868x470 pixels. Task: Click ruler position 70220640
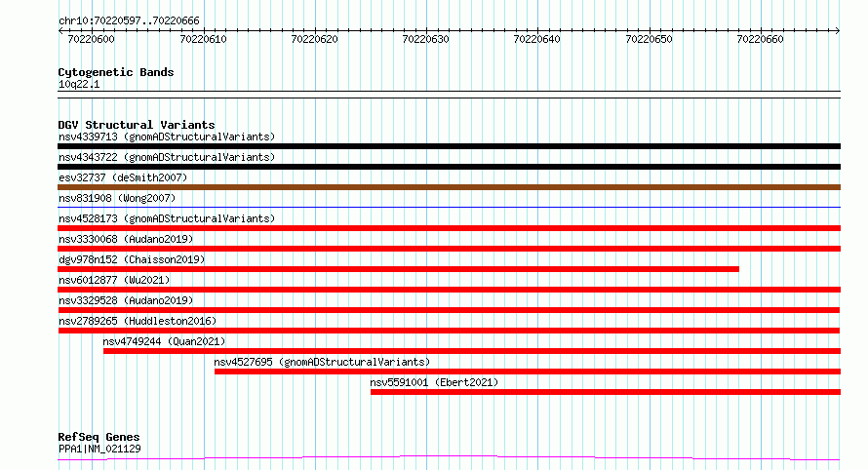[537, 39]
